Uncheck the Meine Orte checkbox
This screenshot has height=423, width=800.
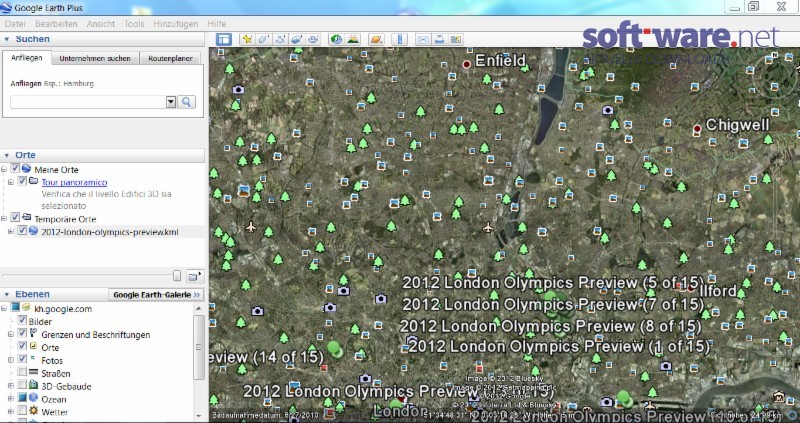point(15,168)
